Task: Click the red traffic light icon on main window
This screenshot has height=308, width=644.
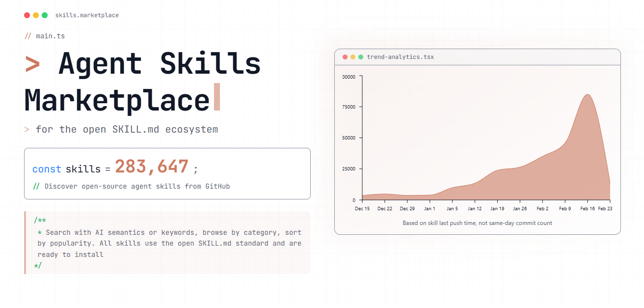Action: (x=27, y=15)
